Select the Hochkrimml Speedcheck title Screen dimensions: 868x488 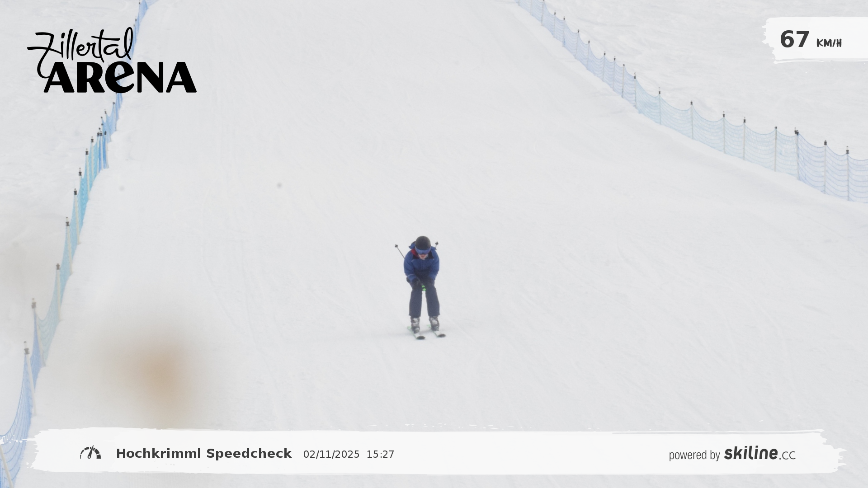(204, 454)
